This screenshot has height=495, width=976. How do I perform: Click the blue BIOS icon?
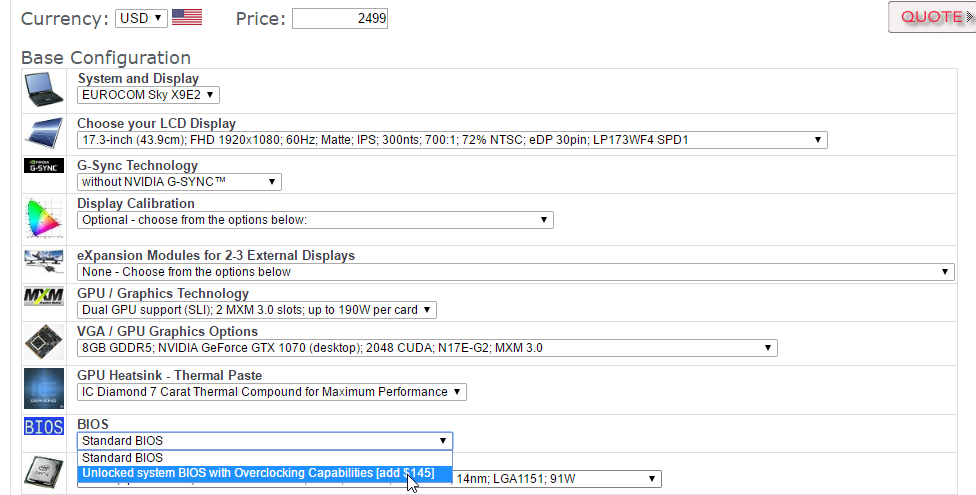click(44, 427)
